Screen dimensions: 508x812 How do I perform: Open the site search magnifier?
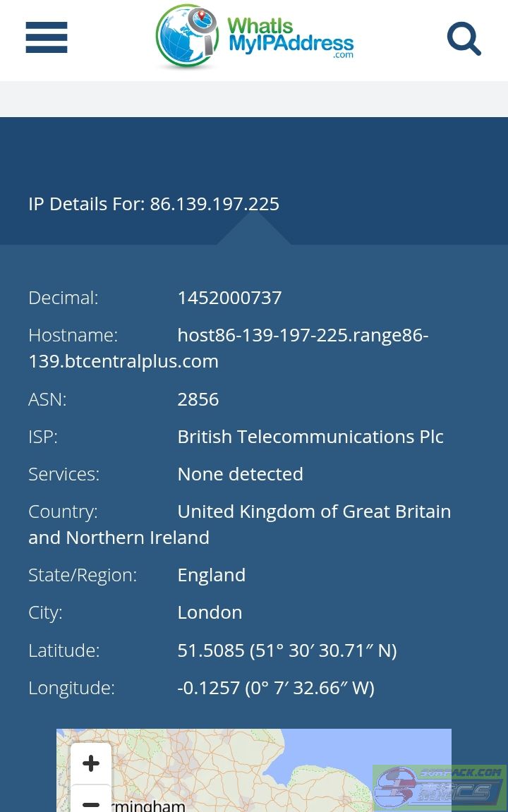(464, 39)
